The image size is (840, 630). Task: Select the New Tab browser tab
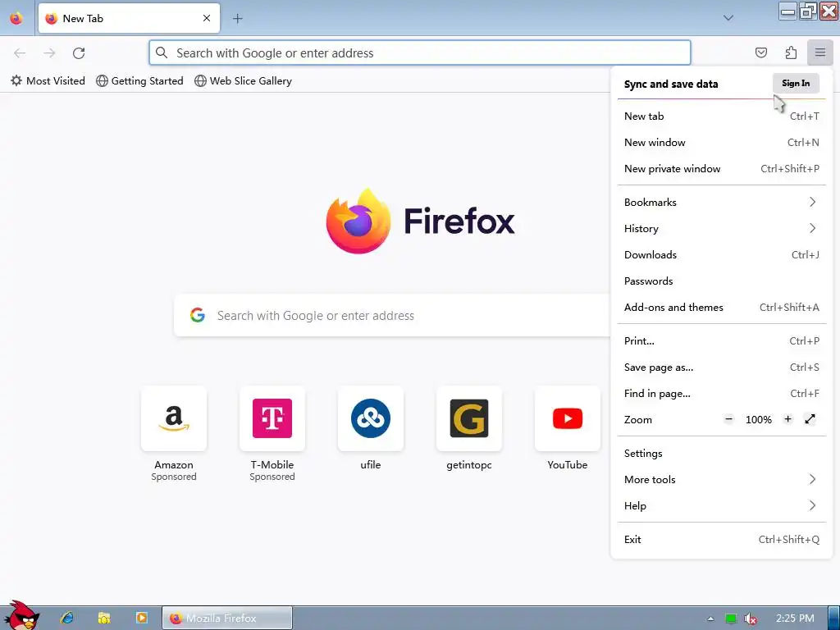click(x=129, y=18)
